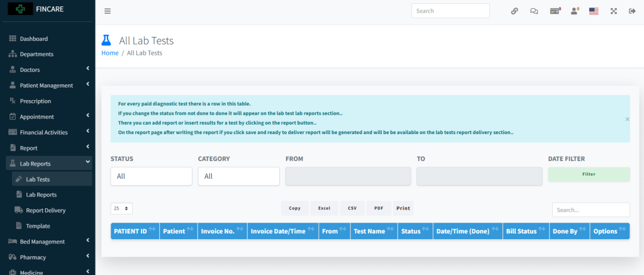
Task: Expand the Doctors sidebar menu
Action: pos(47,70)
